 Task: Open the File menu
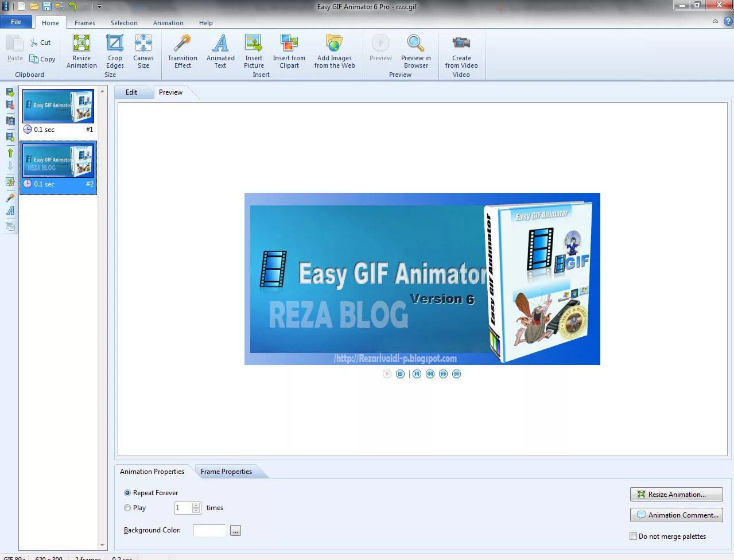[16, 22]
